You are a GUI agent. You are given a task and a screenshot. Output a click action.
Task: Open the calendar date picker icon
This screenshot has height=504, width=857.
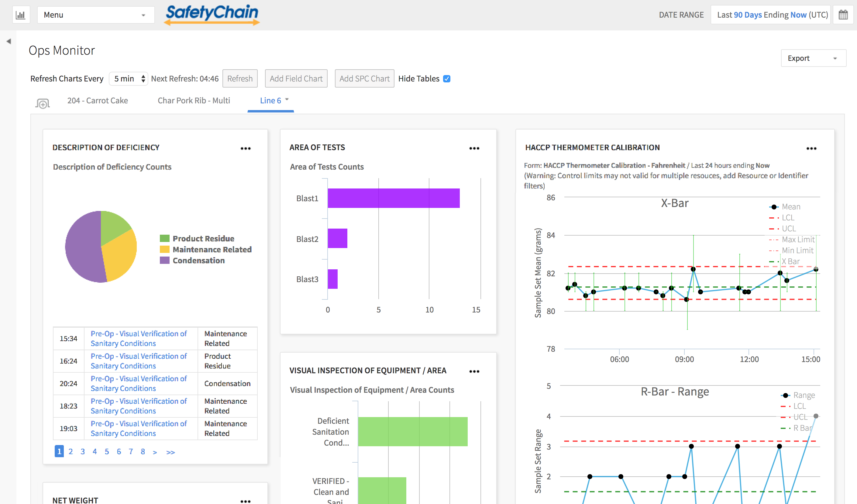[843, 15]
